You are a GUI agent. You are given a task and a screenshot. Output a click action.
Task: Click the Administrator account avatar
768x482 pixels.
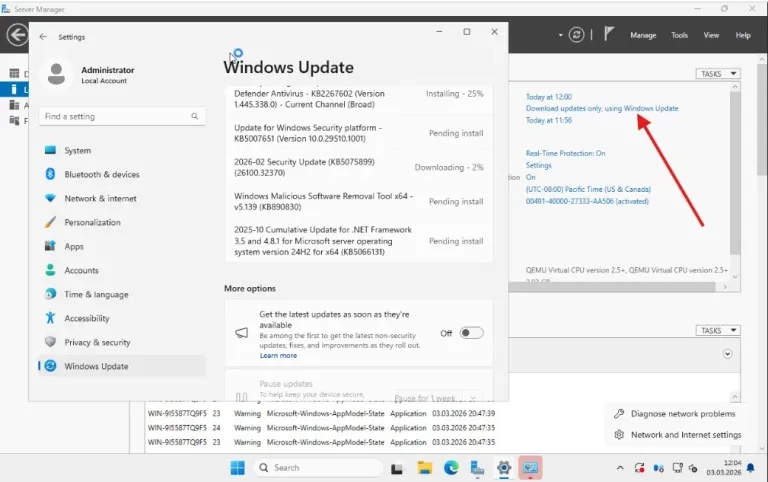[56, 74]
